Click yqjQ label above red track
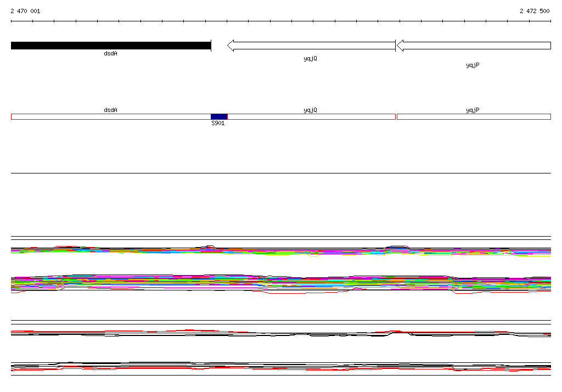This screenshot has width=562, height=392. [310, 110]
